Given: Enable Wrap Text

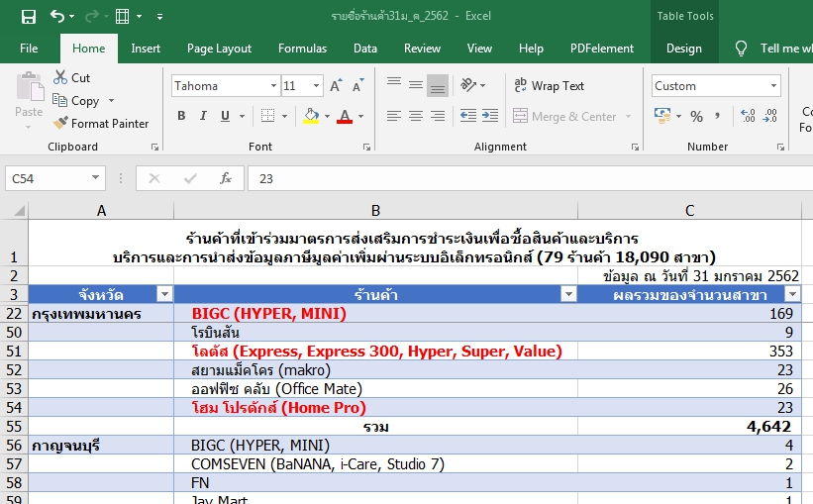Looking at the screenshot, I should coord(549,85).
